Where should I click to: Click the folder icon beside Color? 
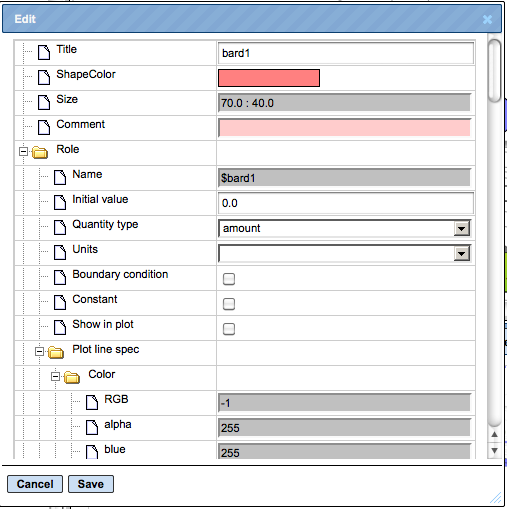coord(72,377)
